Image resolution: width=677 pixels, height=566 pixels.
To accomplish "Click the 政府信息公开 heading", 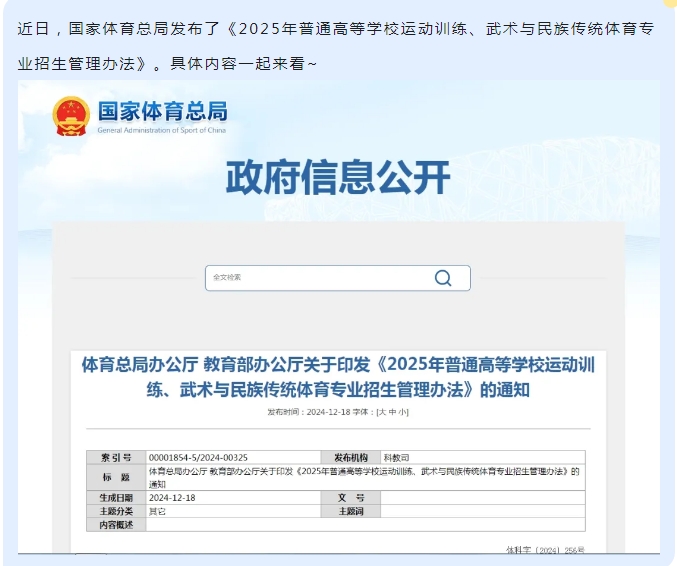I will coord(338,177).
